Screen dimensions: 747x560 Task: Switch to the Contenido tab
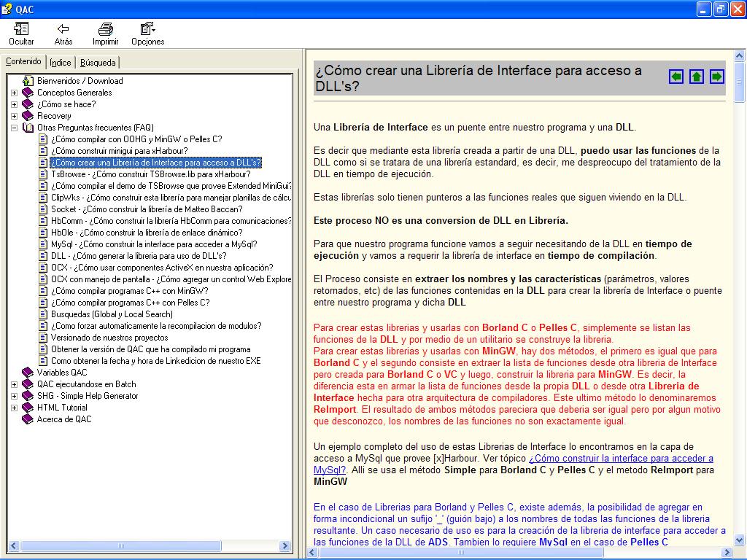tap(23, 61)
